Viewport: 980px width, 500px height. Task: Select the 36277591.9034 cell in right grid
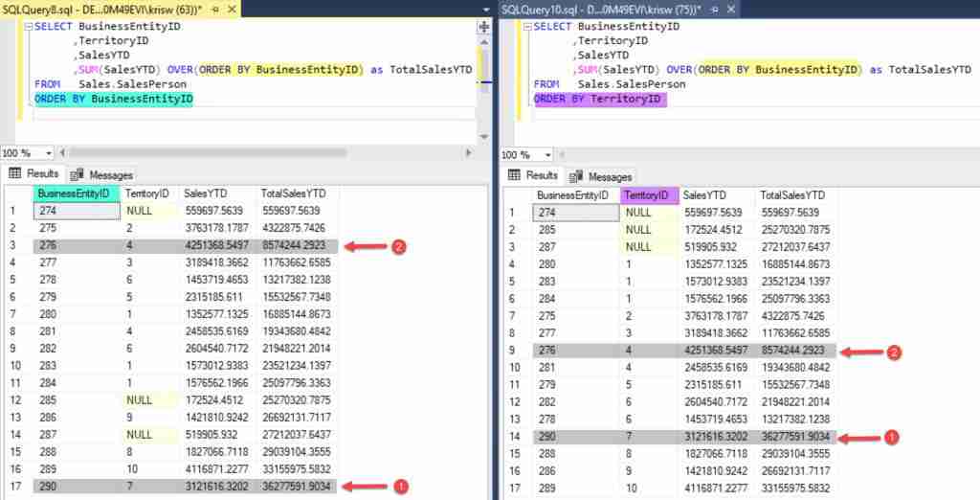click(x=796, y=438)
